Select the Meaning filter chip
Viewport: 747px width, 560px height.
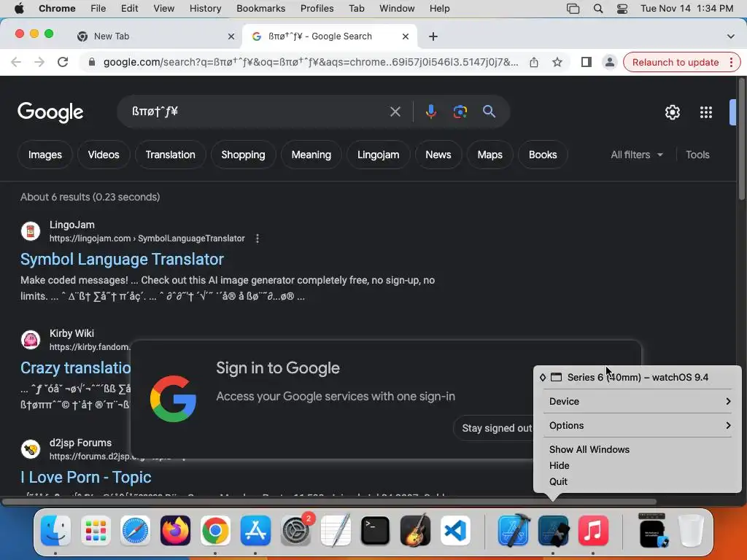[311, 155]
